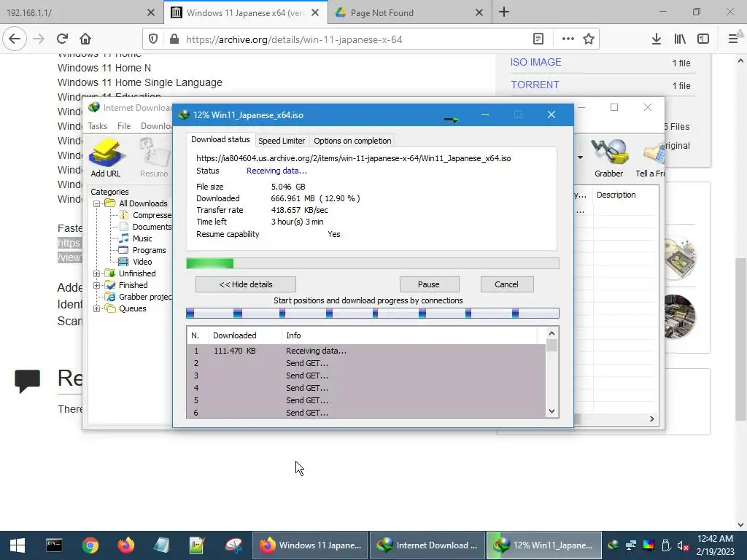The height and width of the screenshot is (560, 747).
Task: Click the clock showing 12:42 AM
Action: [715, 539]
